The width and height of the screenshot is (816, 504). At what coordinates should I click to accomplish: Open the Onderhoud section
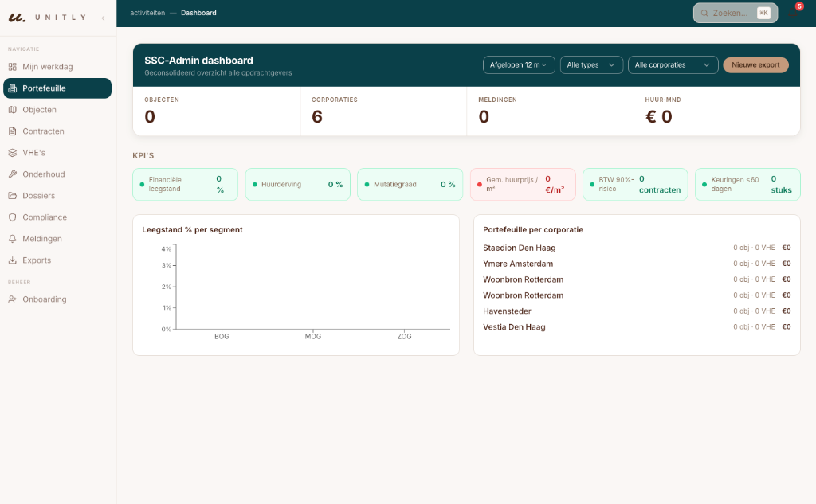57,174
